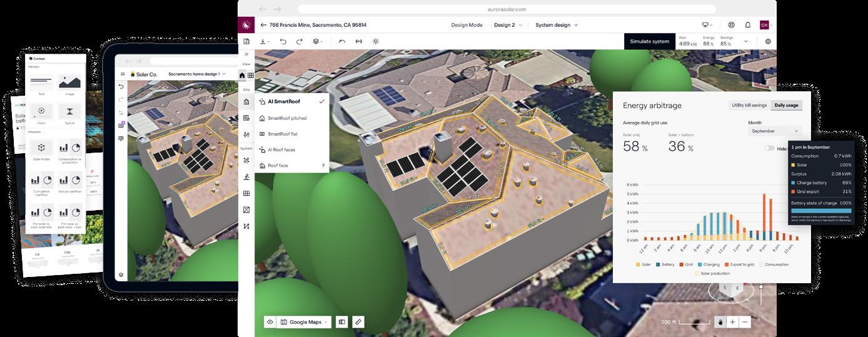This screenshot has width=868, height=337.
Task: Open the Month September dropdown
Action: click(775, 131)
